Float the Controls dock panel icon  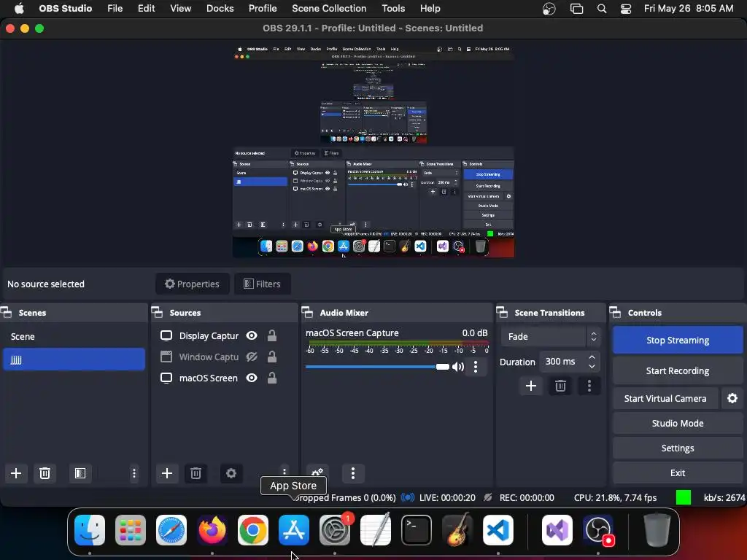click(x=616, y=313)
